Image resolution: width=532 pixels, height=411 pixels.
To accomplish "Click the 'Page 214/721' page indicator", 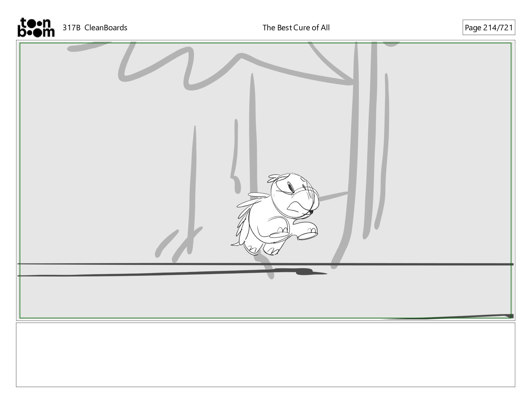I will (x=488, y=27).
